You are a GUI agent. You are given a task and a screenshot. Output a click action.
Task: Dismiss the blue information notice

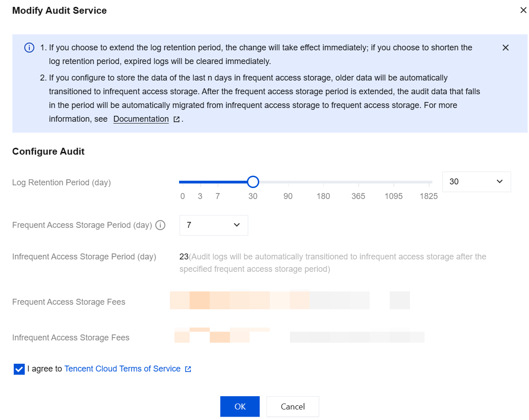click(505, 48)
